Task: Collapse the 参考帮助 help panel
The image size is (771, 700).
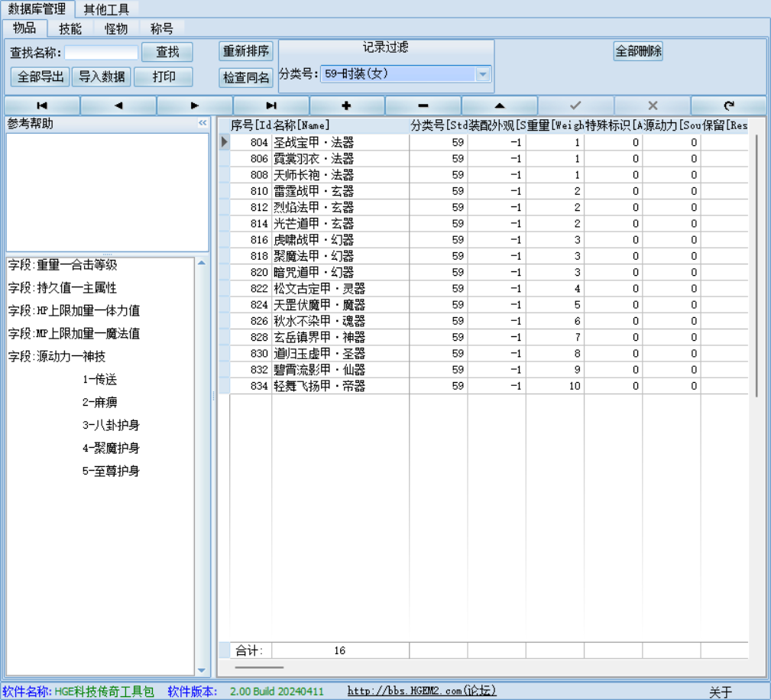Action: (202, 123)
